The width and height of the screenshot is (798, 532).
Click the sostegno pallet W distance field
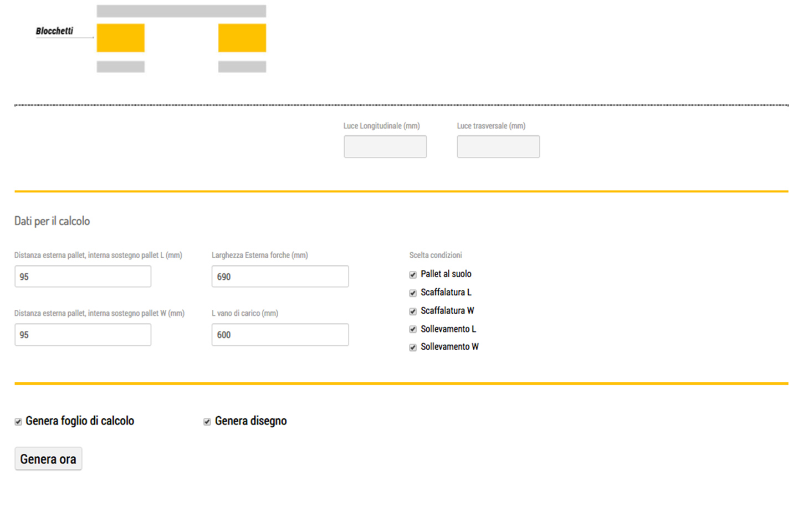pyautogui.click(x=83, y=335)
